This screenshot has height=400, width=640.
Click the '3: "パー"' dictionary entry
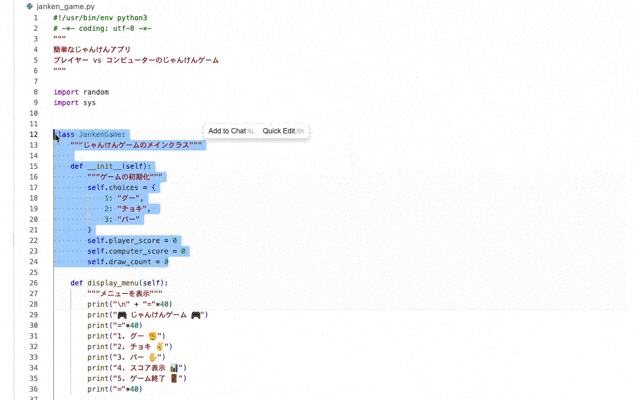[122, 219]
